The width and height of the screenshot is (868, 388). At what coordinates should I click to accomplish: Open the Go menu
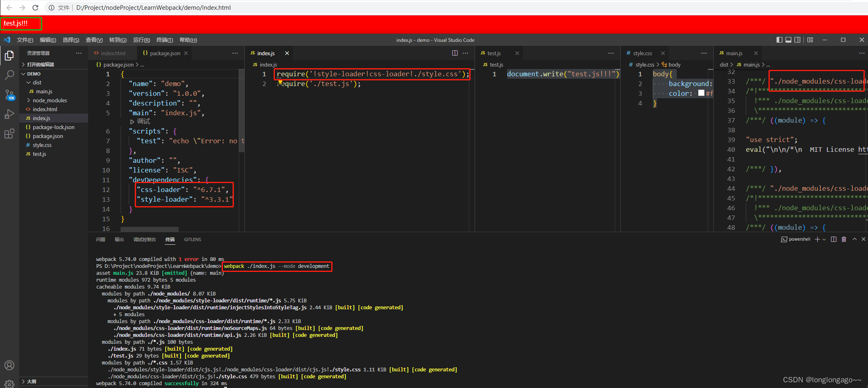[118, 40]
